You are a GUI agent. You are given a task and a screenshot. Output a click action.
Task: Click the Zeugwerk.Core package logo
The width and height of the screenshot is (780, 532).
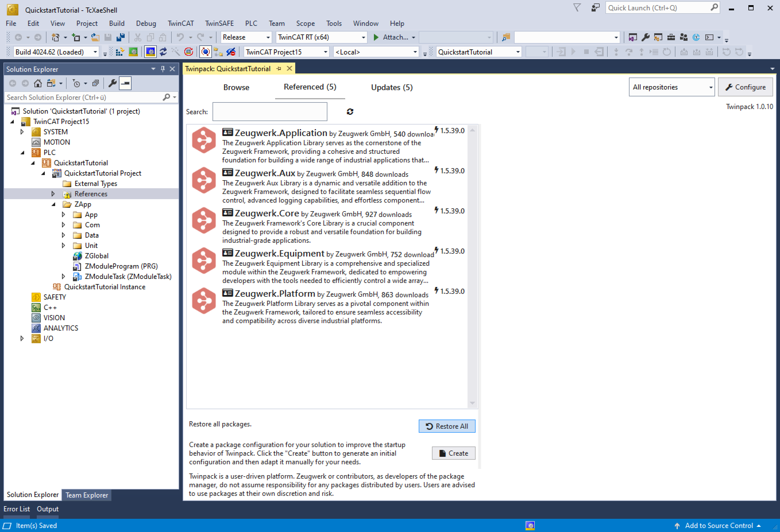204,220
